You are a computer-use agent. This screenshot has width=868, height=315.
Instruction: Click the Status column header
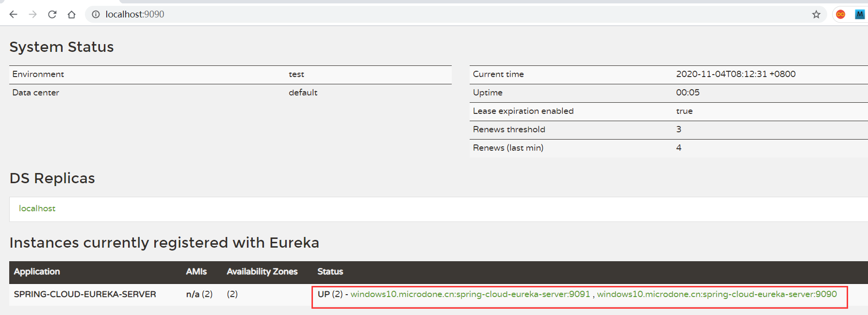pyautogui.click(x=330, y=272)
